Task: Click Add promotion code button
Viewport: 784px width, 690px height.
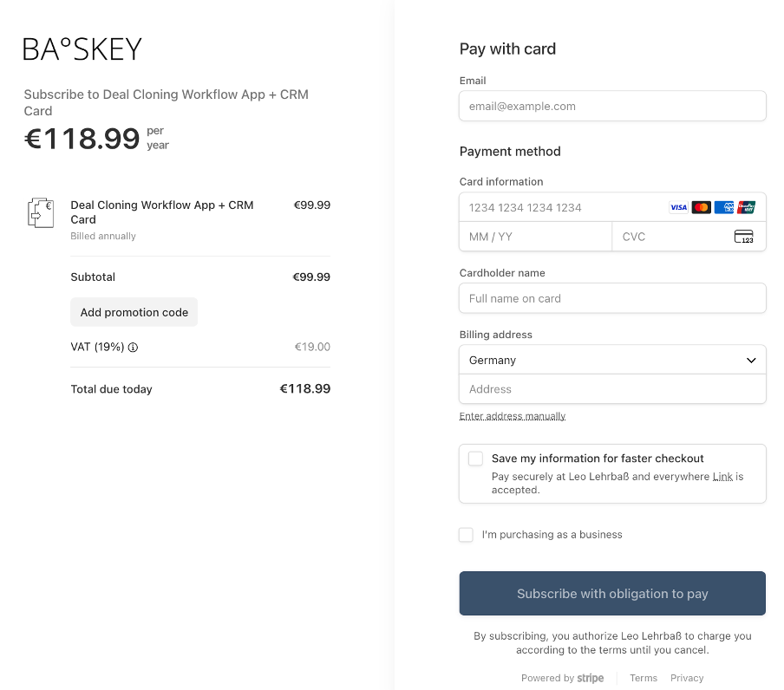Action: [134, 312]
